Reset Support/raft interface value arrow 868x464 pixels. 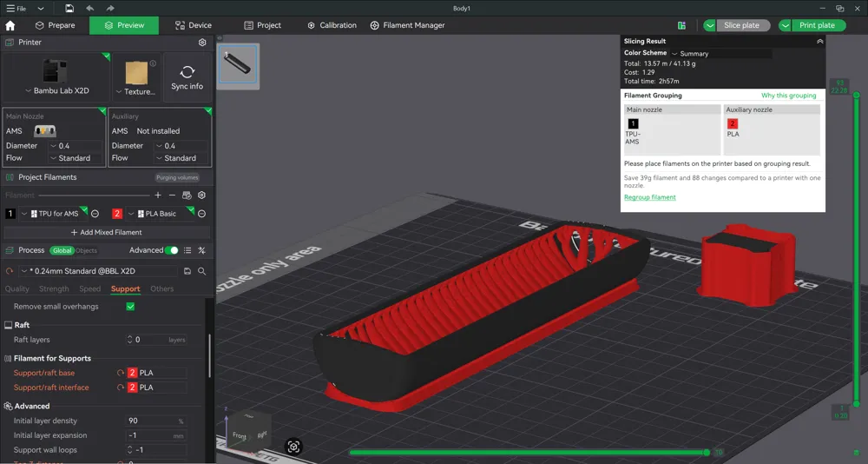[x=120, y=388]
